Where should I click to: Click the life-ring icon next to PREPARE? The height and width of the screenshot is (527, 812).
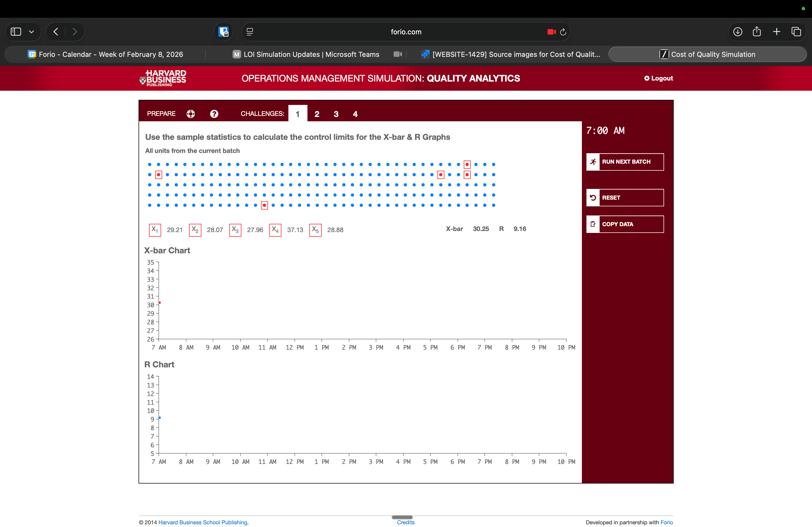190,114
